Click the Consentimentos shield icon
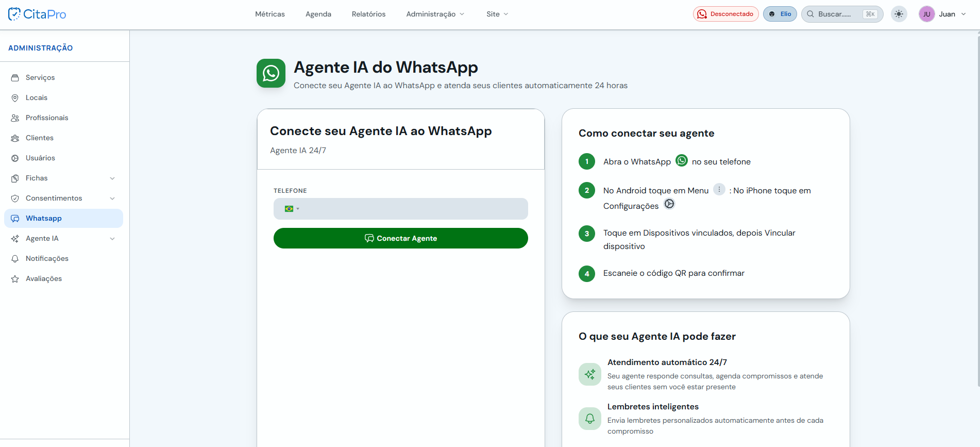The width and height of the screenshot is (980, 447). [15, 198]
